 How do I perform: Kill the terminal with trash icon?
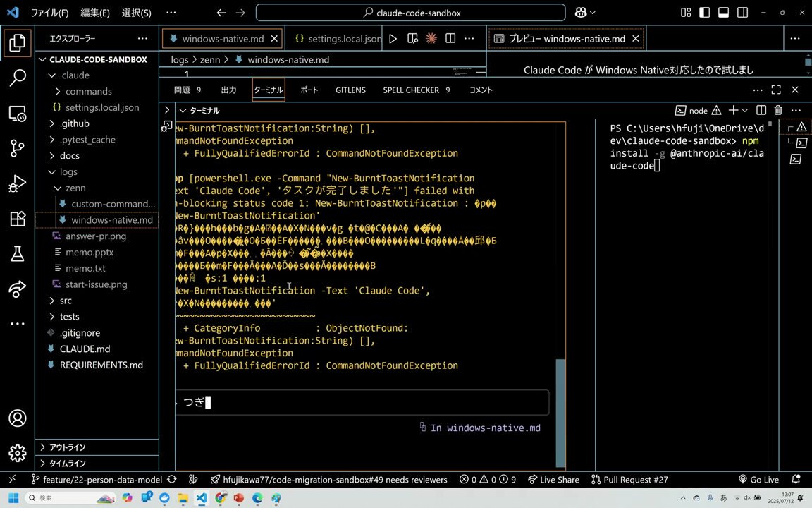pos(778,110)
